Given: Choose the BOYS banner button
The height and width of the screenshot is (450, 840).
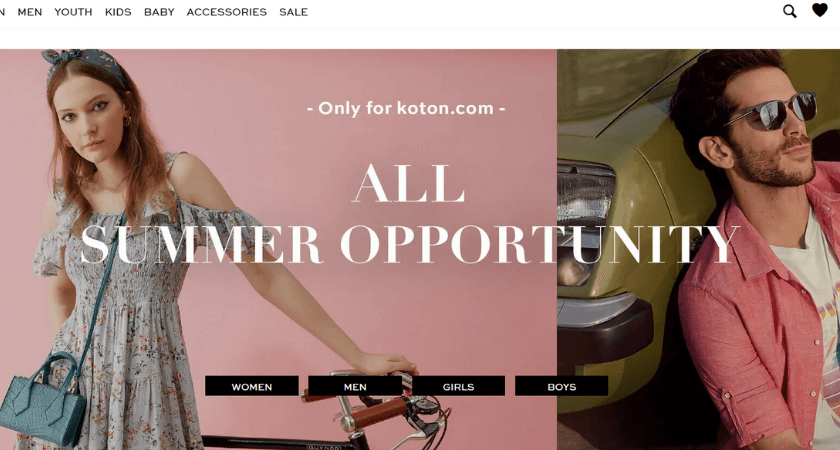Looking at the screenshot, I should tap(561, 386).
